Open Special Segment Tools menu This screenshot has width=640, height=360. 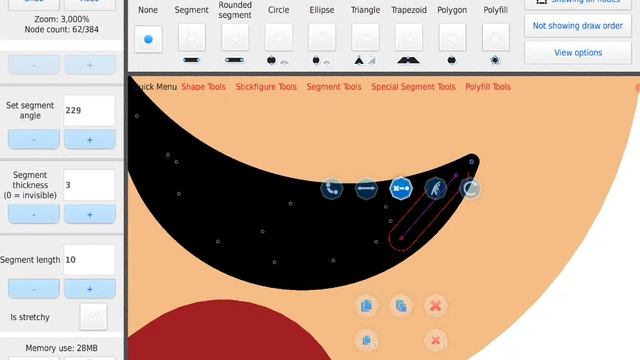click(413, 87)
